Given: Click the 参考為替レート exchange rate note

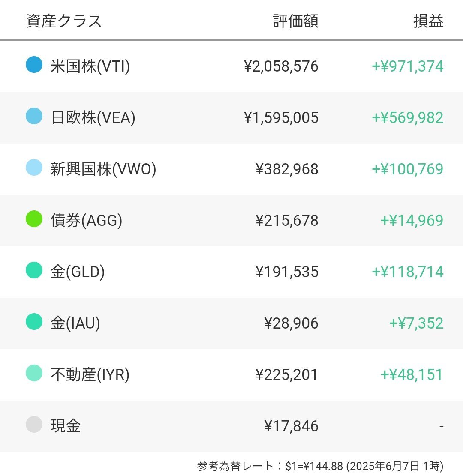Looking at the screenshot, I should pos(320,466).
